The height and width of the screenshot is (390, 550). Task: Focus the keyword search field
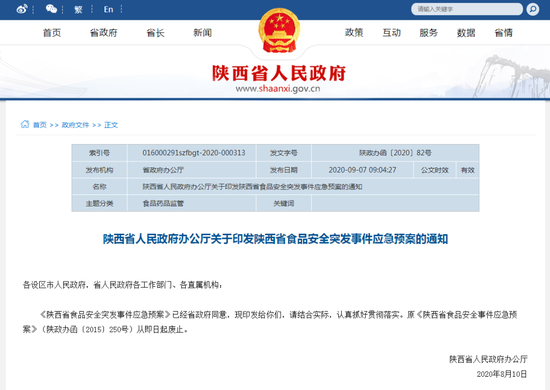pyautogui.click(x=467, y=9)
